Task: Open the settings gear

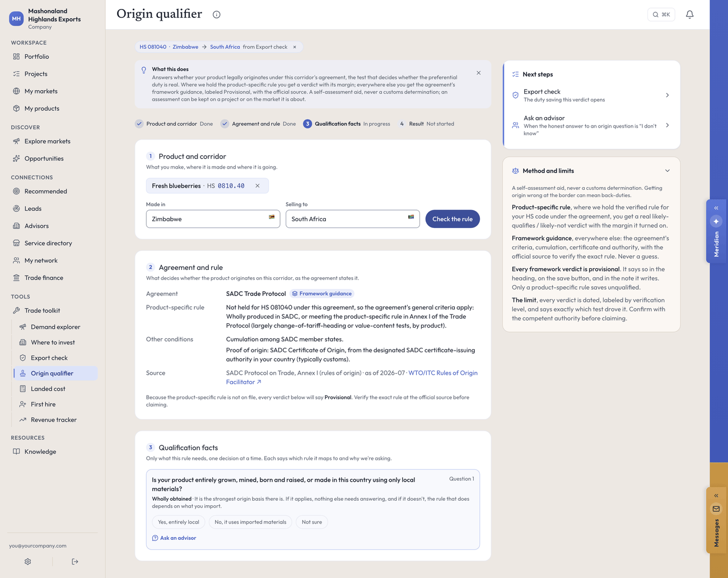Action: [x=28, y=562]
